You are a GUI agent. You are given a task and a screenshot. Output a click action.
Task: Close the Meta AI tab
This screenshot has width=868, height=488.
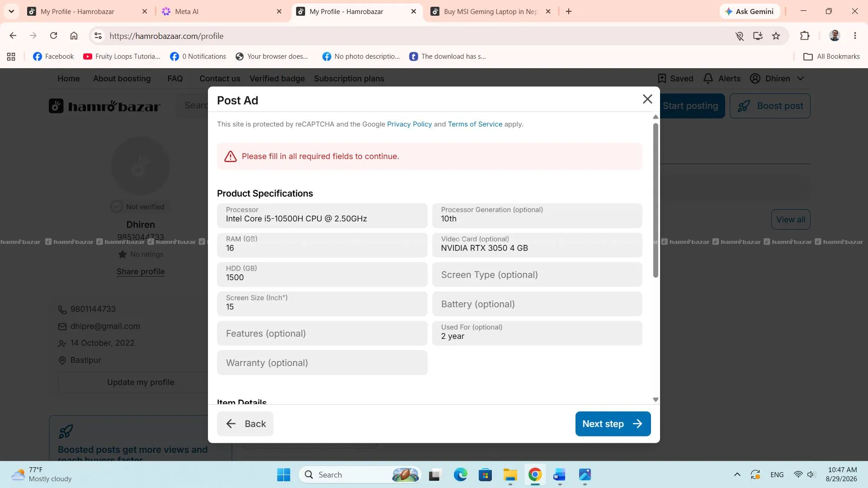tap(279, 12)
